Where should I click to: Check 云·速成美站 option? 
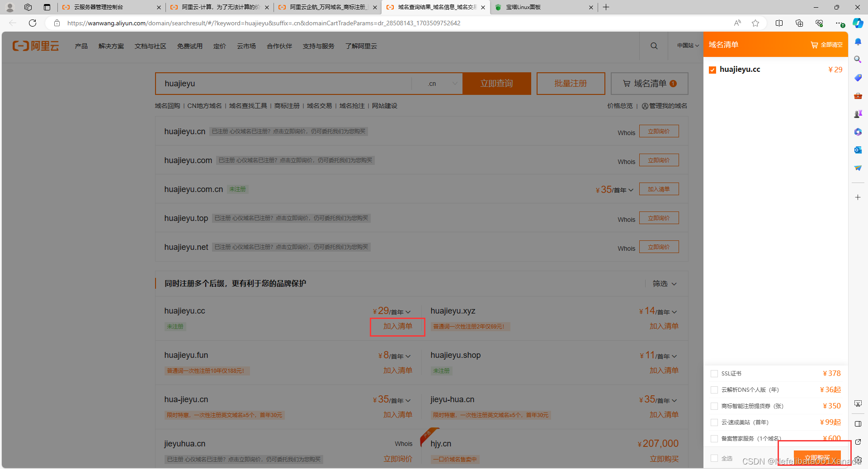tap(714, 422)
